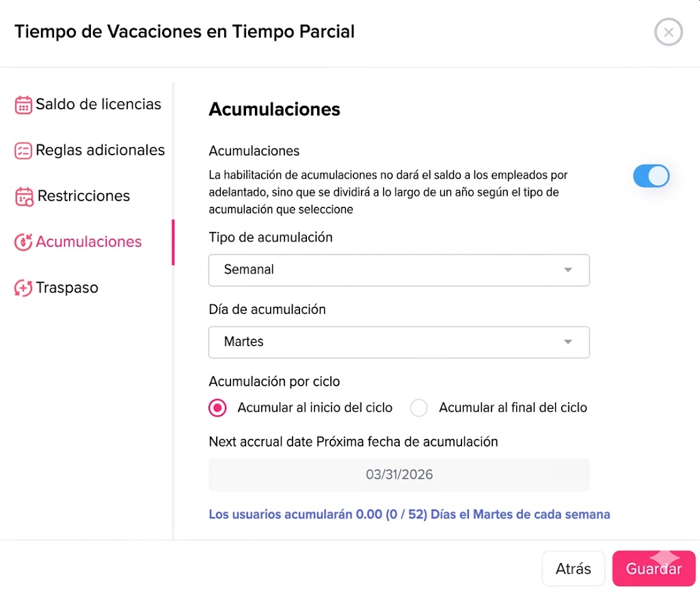The height and width of the screenshot is (593, 700).
Task: Click the Reglas adicionales checklist icon
Action: [23, 151]
